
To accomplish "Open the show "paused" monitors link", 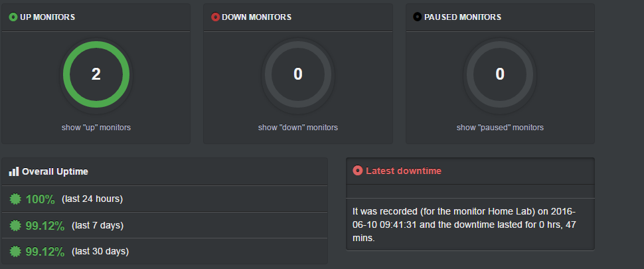I will pos(500,128).
